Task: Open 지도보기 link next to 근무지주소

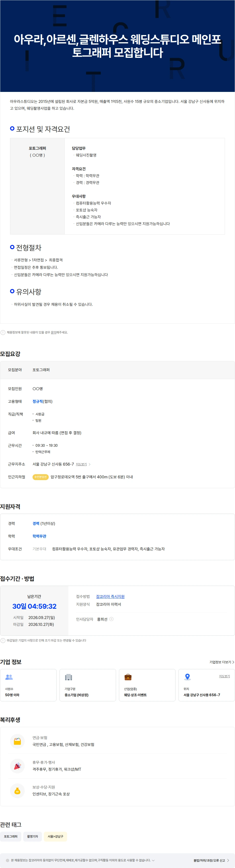Action: coord(81,464)
